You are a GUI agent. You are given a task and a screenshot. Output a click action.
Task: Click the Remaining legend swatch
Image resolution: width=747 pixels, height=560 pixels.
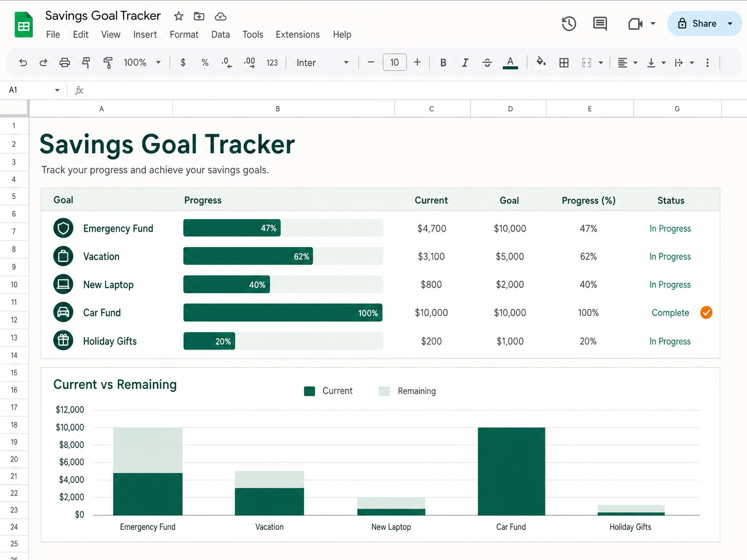[385, 391]
